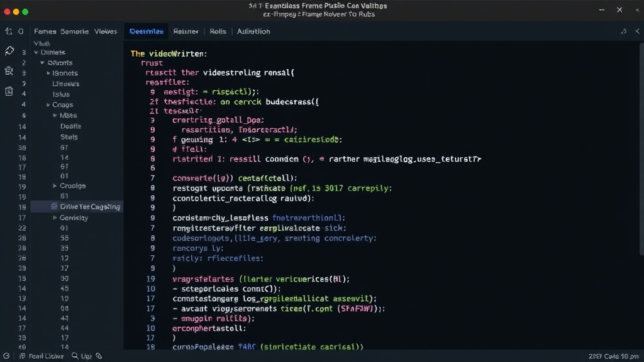Screen dimensions: 644x362
Task: Select the 'Lfrceus' tree item
Action: tap(65, 84)
